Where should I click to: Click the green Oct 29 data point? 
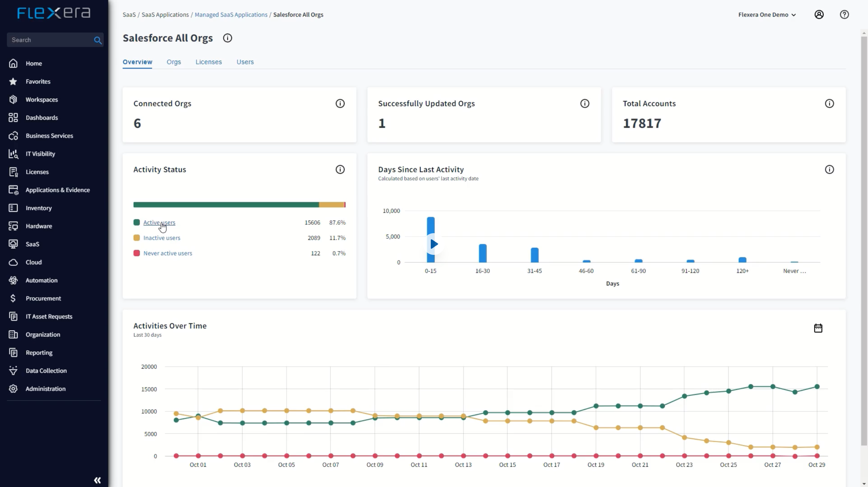(817, 387)
